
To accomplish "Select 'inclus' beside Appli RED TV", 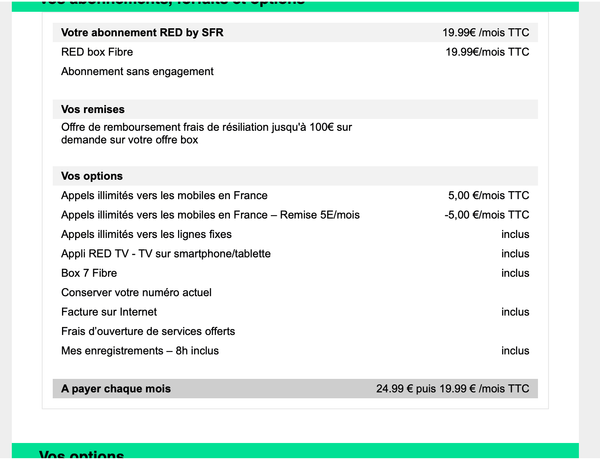I will [x=515, y=254].
